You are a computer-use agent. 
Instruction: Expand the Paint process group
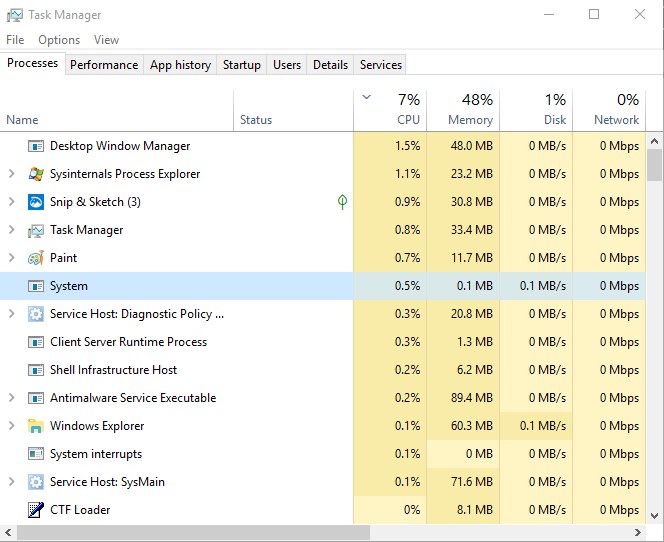point(11,257)
